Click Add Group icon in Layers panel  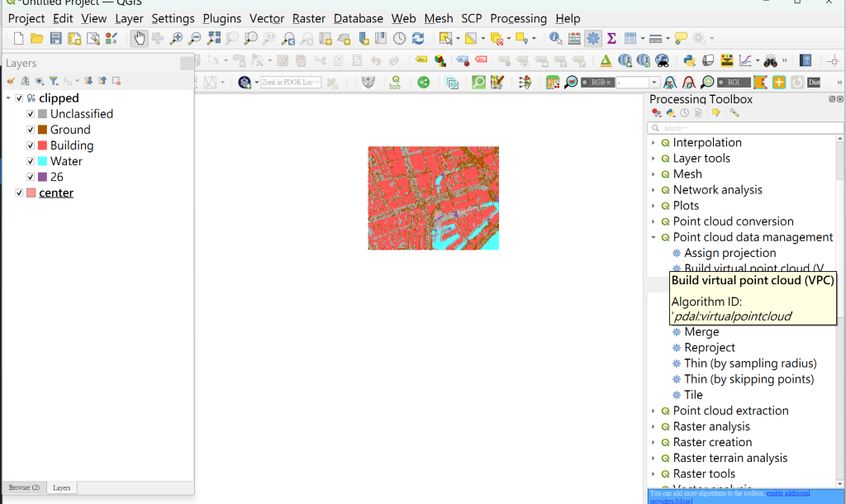(x=25, y=81)
